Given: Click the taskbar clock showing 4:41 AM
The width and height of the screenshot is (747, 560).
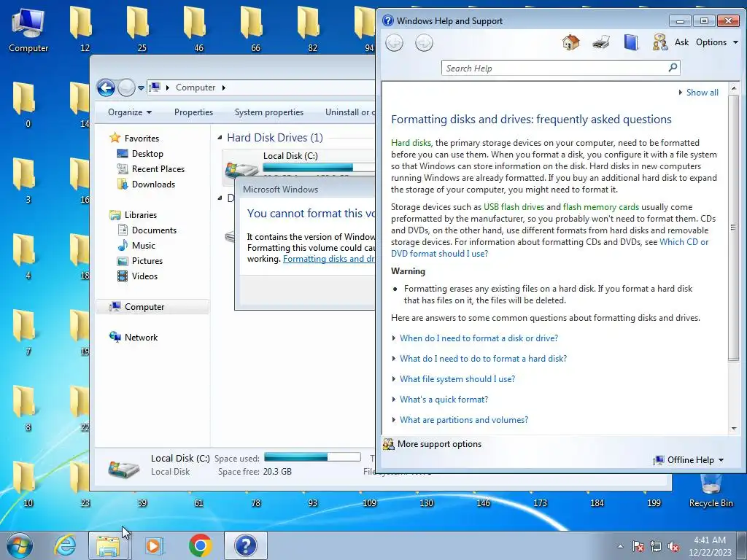Looking at the screenshot, I should point(710,545).
